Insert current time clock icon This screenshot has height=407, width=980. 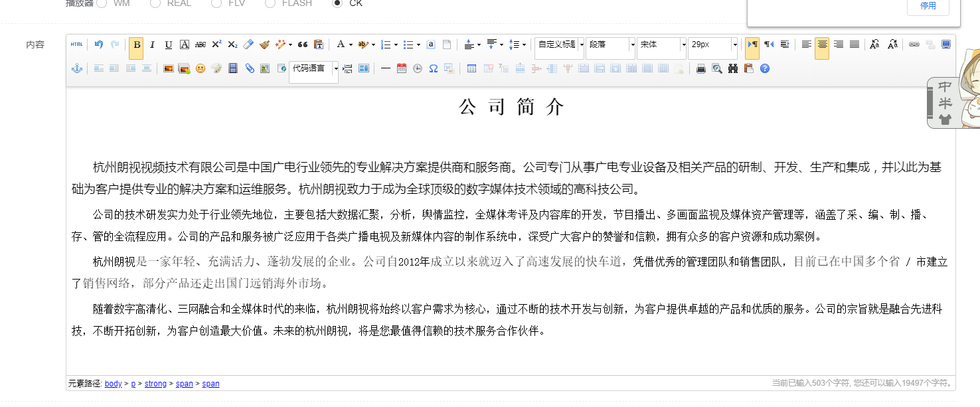click(x=418, y=68)
